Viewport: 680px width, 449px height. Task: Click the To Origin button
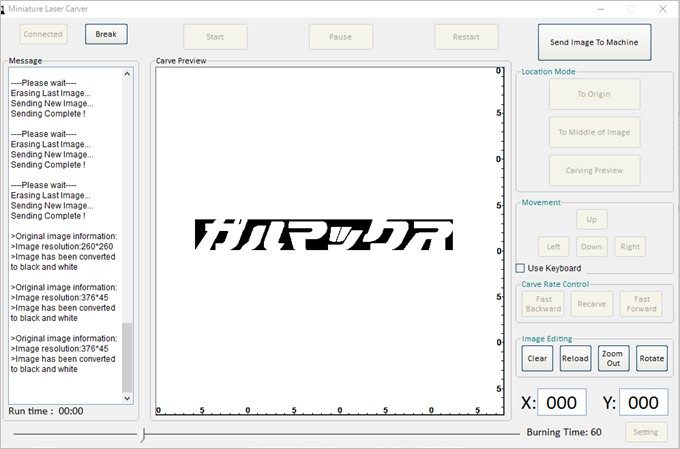[595, 94]
